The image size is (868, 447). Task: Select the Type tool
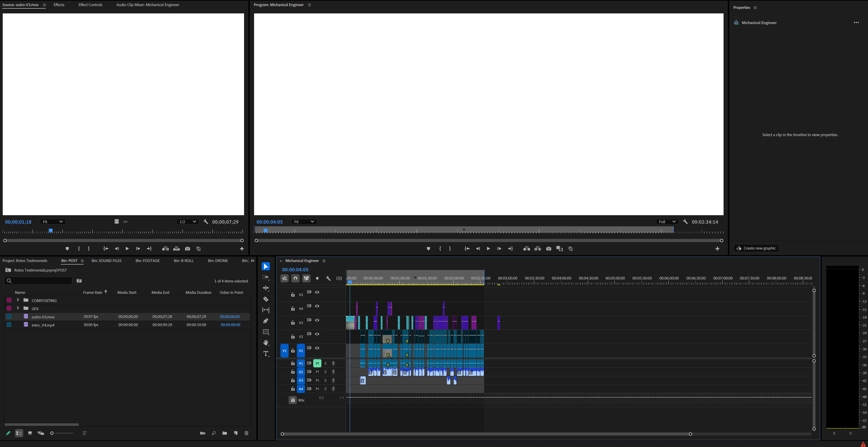click(265, 353)
